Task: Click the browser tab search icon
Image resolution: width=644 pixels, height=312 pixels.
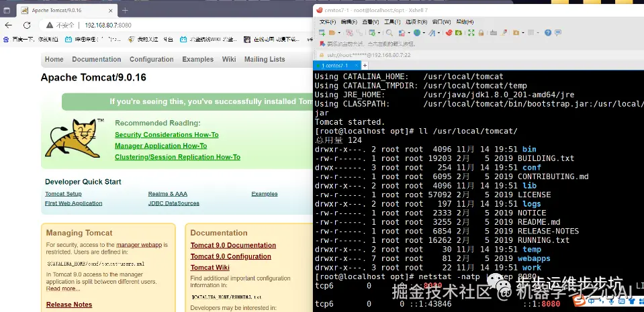Action: 7,10
